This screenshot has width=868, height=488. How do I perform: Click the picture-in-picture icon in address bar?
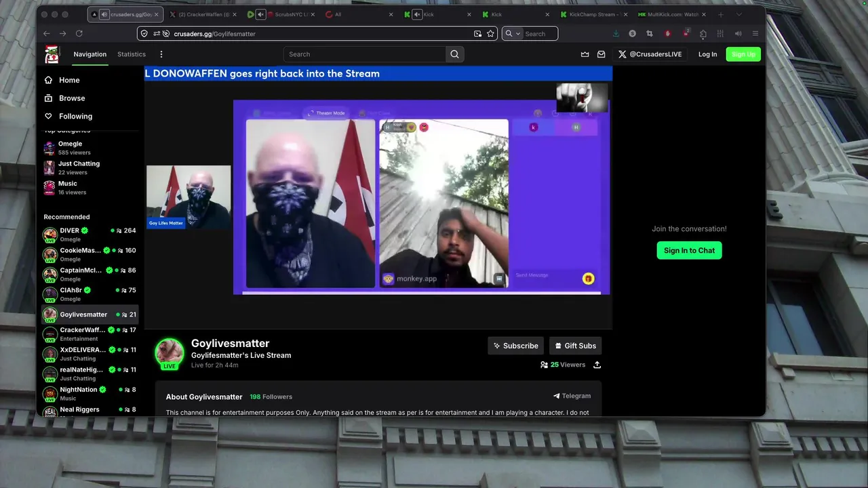477,33
